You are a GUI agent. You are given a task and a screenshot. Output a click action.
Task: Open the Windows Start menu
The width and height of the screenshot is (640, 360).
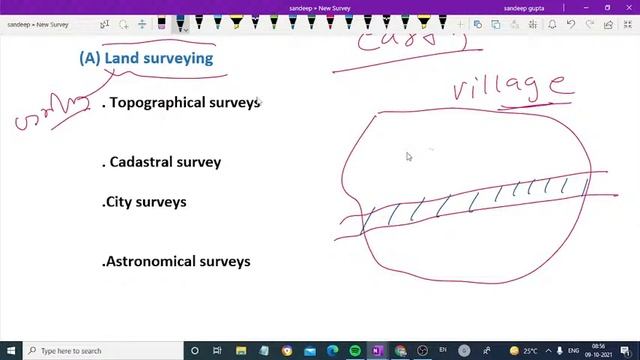11,351
